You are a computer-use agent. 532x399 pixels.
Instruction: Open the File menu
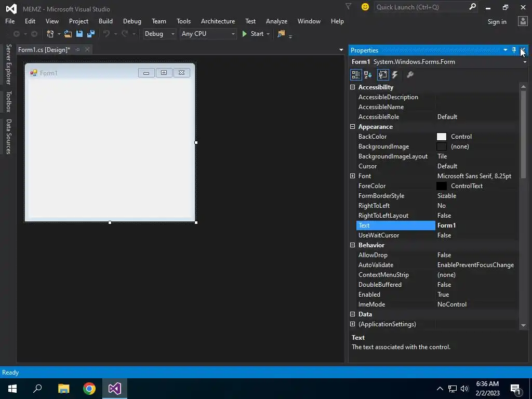point(10,21)
